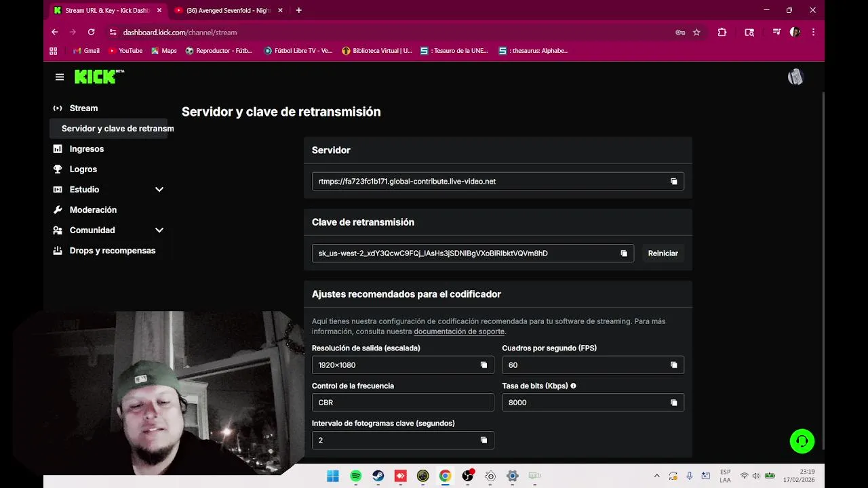Open the bookmarks apps grid icon
868x488 pixels.
click(54, 51)
